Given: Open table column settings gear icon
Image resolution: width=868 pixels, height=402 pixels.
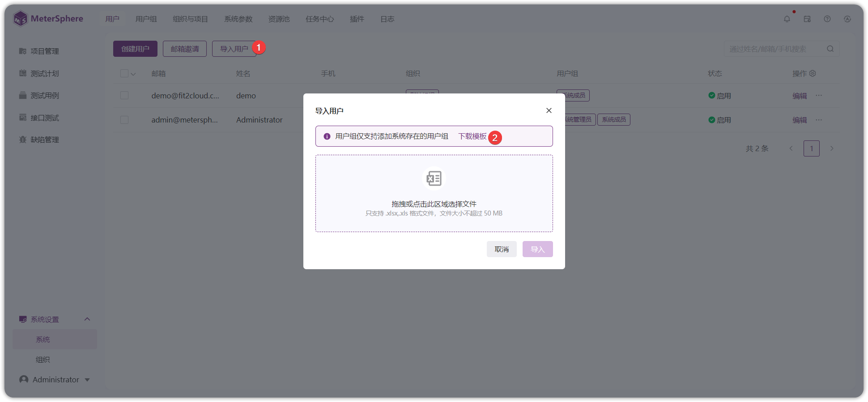Looking at the screenshot, I should pyautogui.click(x=813, y=73).
